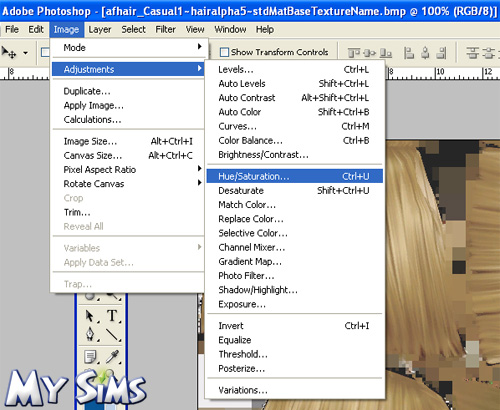
Task: Click the Align vertical centers icon
Action: 369,53
